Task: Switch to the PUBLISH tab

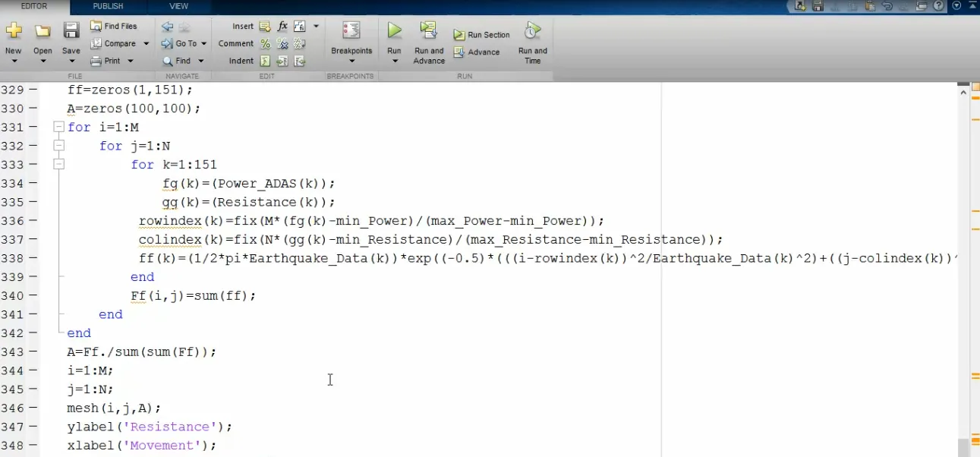Action: tap(108, 6)
